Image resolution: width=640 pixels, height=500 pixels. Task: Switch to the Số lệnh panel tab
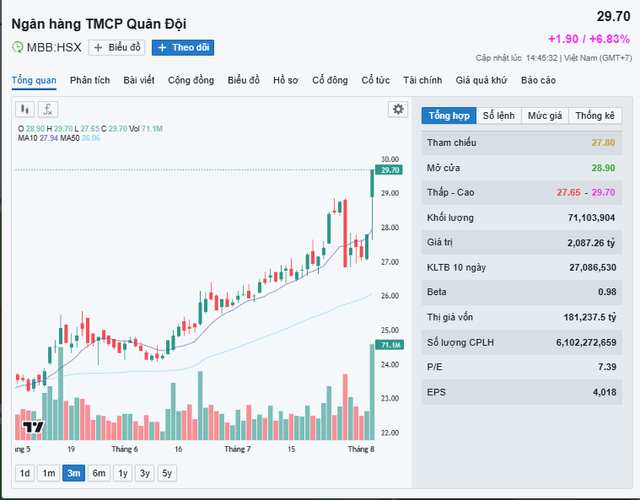499,116
